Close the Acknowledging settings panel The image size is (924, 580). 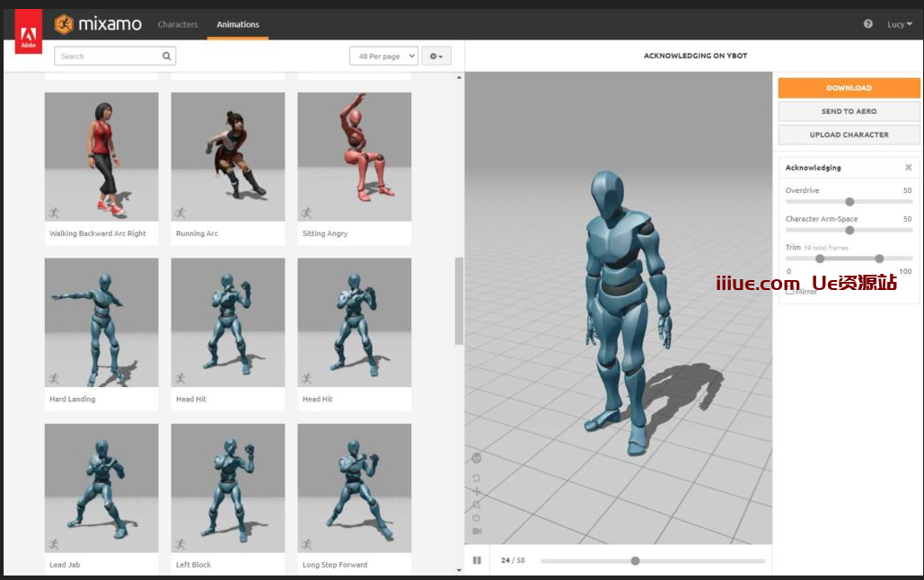coord(908,168)
